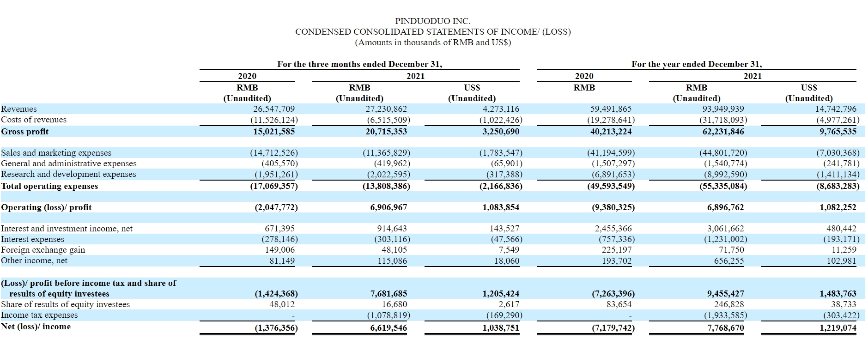Select the operating loss value (2,047,772)
Screen dimensions: 868x351
coord(276,207)
